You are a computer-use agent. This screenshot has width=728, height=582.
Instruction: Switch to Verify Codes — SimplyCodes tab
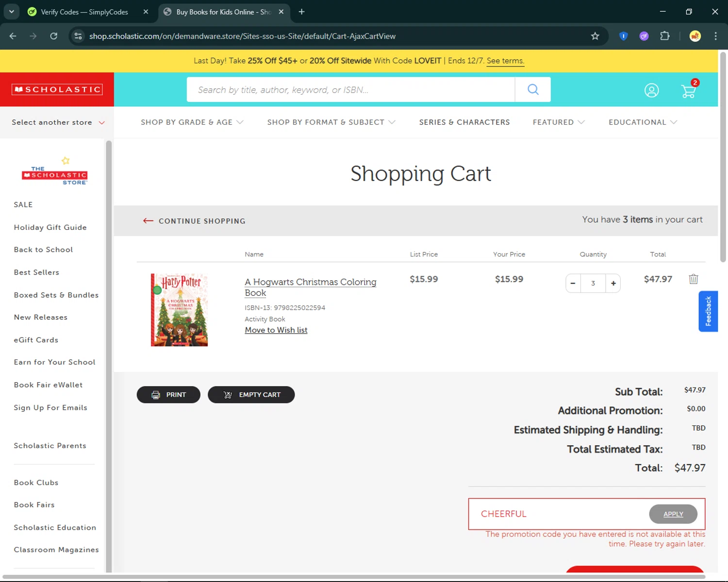pos(84,12)
